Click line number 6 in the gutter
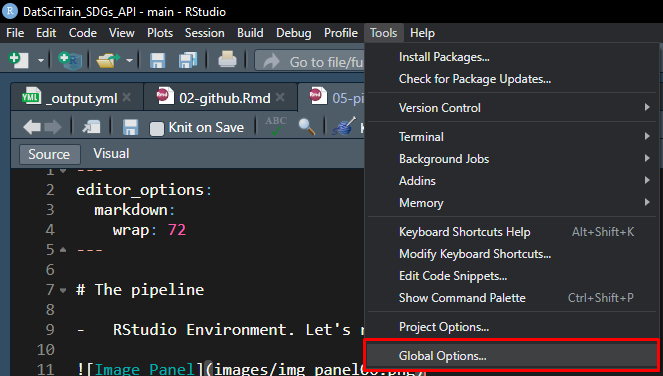Image resolution: width=663 pixels, height=376 pixels. 50,270
